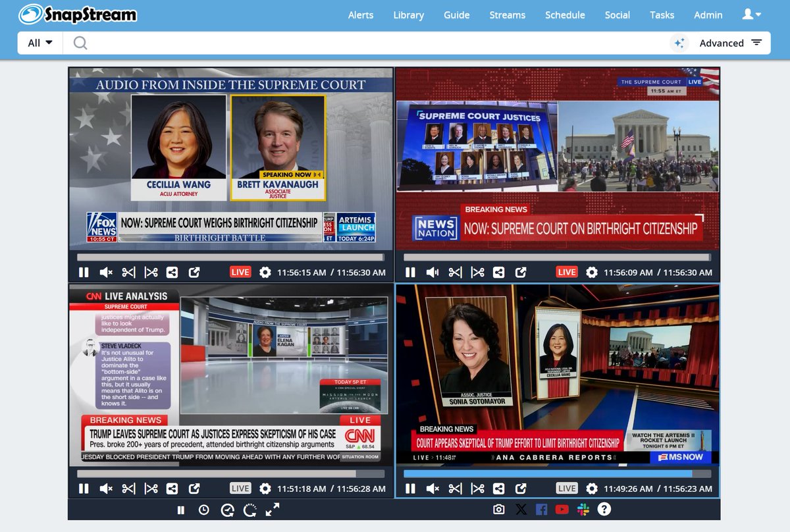This screenshot has height=532, width=790.
Task: Open the user account dropdown
Action: (x=752, y=14)
